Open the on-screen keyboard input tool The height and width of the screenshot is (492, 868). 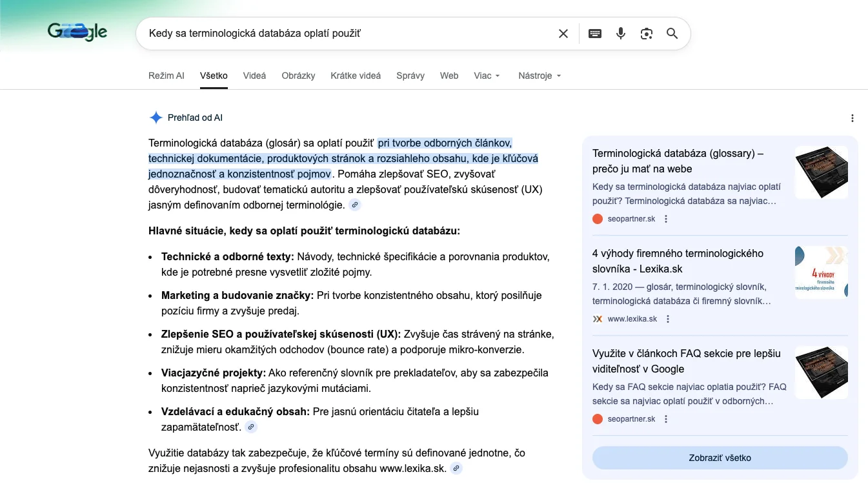[x=595, y=34]
